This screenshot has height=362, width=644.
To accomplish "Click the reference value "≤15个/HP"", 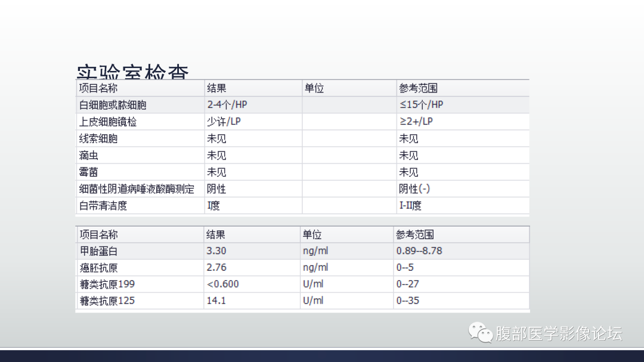I will [x=422, y=105].
